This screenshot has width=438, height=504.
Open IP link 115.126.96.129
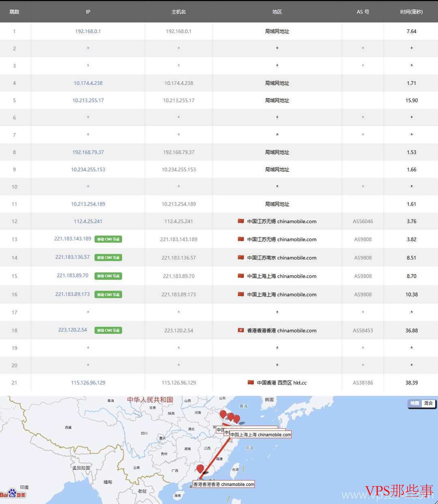[88, 383]
